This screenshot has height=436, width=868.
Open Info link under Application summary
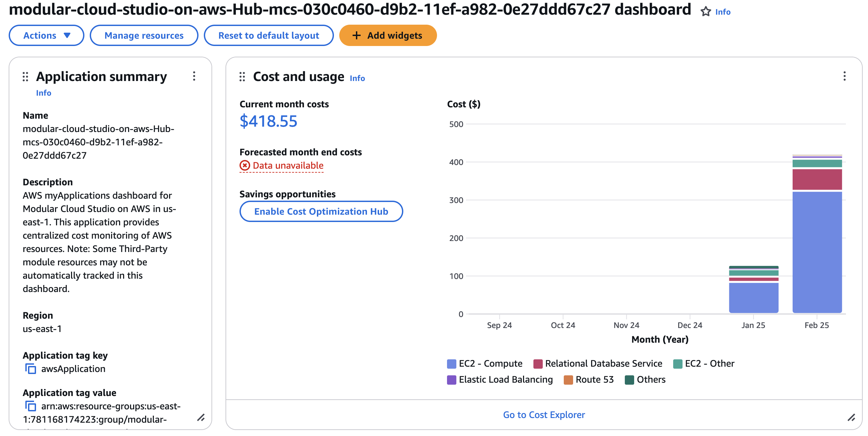(x=43, y=93)
